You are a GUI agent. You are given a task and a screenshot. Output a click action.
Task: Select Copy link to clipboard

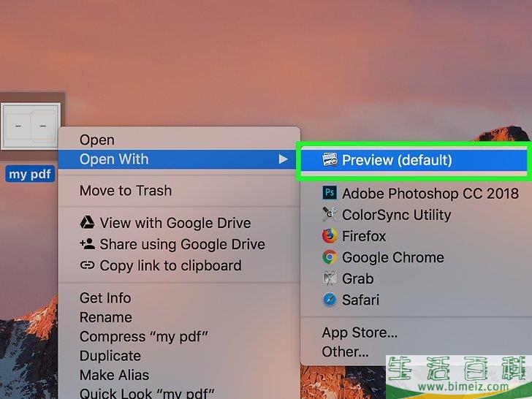[179, 266]
